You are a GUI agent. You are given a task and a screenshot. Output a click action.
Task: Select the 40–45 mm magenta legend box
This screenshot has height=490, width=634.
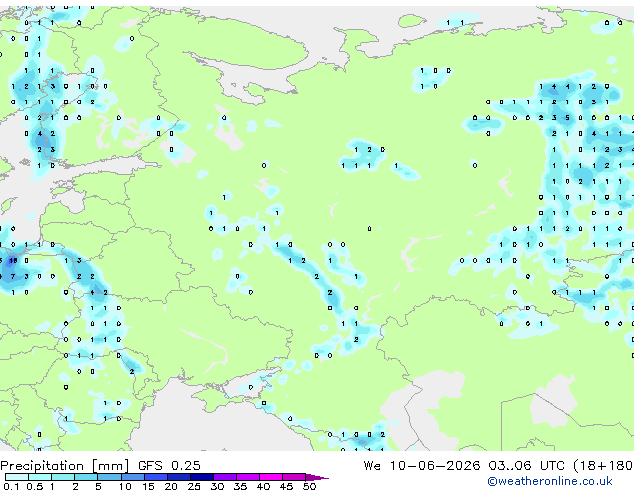[271, 477]
